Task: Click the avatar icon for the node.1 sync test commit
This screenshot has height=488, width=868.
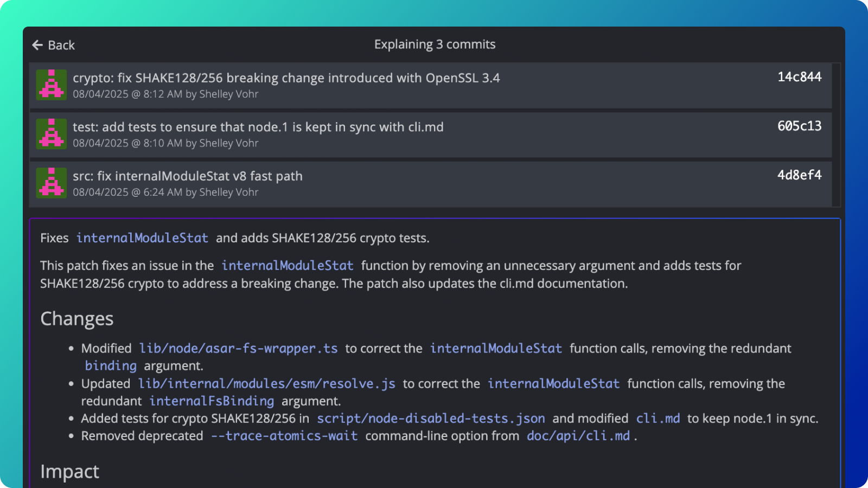Action: pyautogui.click(x=50, y=134)
